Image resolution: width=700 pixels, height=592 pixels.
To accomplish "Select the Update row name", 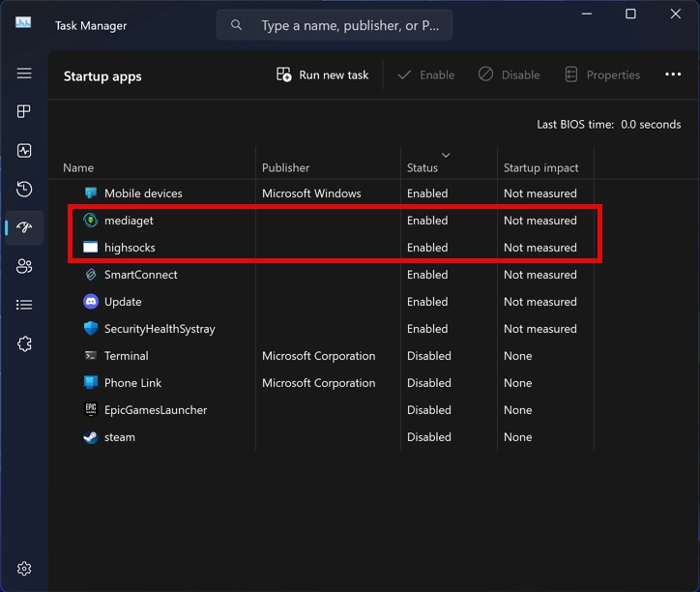I will pyautogui.click(x=123, y=302).
